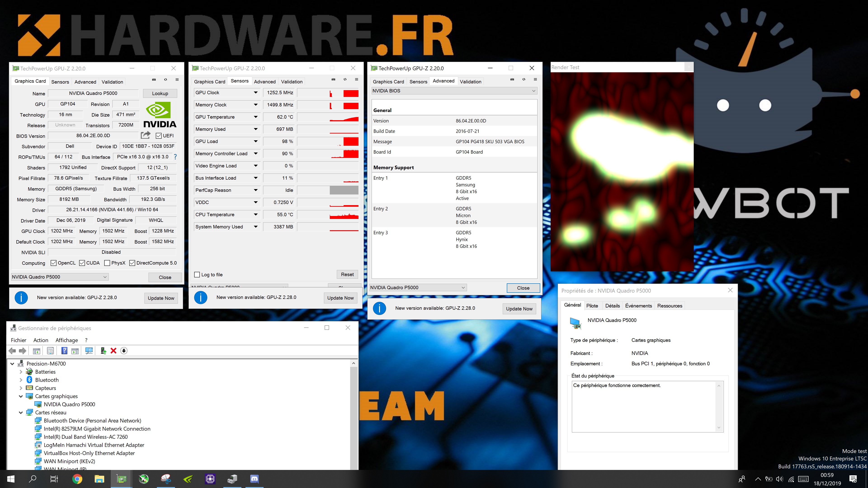The width and height of the screenshot is (868, 488).
Task: Click the refresh icon in the Sensors GPU-Z window
Action: (x=345, y=80)
